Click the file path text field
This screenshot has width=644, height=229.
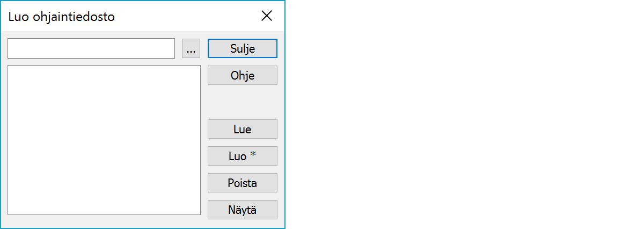91,48
